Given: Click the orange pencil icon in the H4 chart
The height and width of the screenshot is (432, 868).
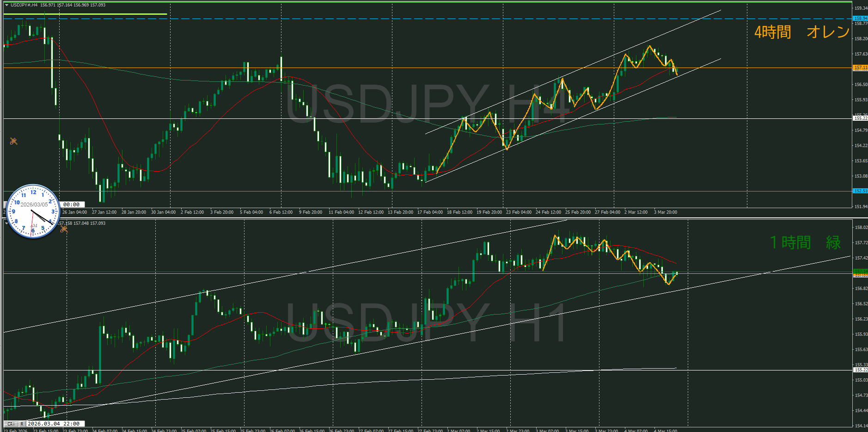Looking at the screenshot, I should (13, 141).
